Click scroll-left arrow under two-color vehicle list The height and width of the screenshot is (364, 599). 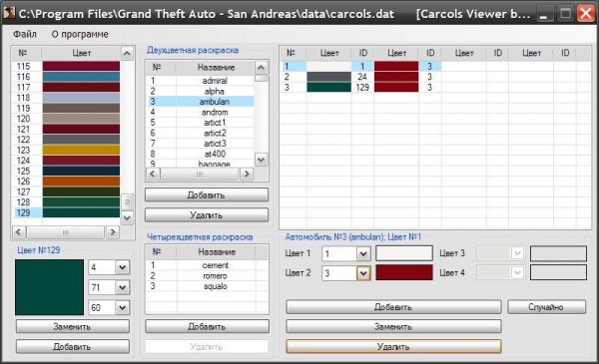[x=153, y=174]
